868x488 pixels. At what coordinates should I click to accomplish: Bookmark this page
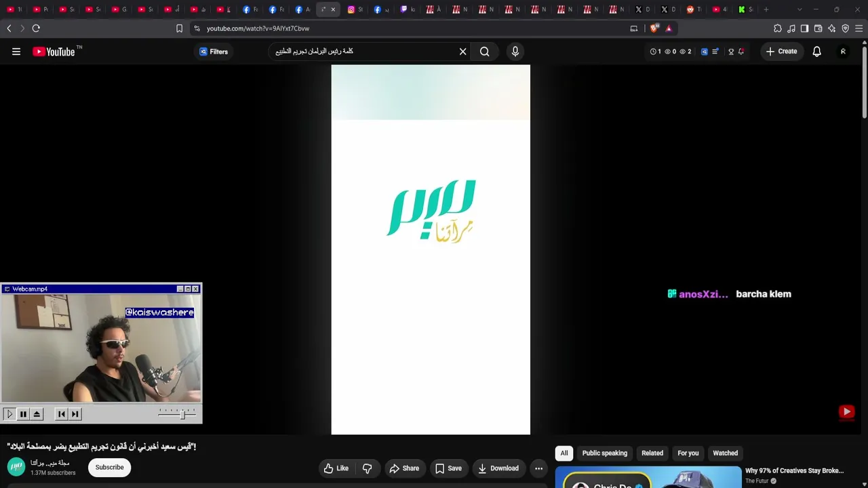pyautogui.click(x=179, y=28)
